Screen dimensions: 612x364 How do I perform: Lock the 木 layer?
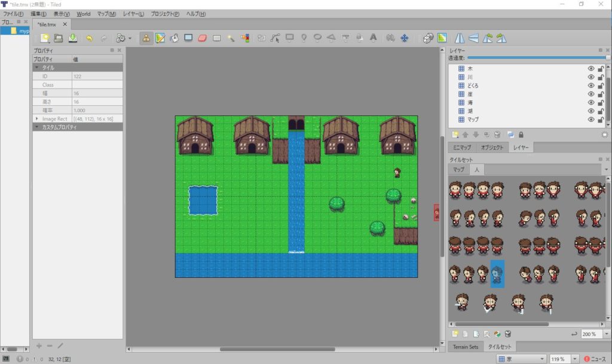(601, 69)
